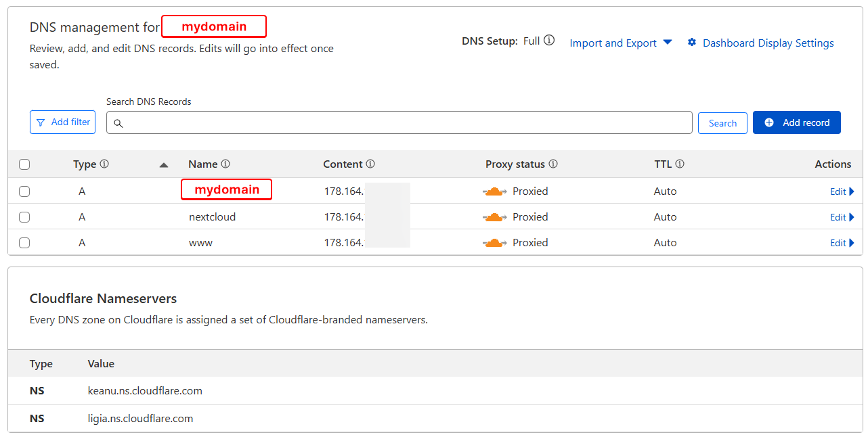Click the info icon beside Name column

click(x=225, y=164)
